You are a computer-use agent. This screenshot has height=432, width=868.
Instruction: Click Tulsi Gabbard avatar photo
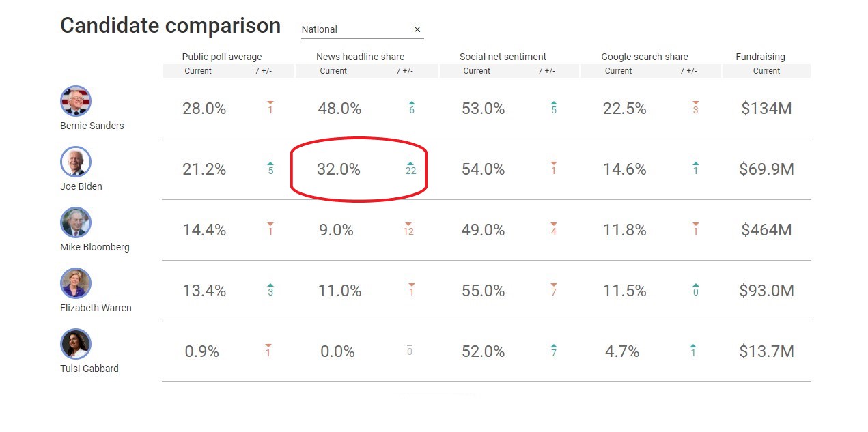tap(75, 344)
